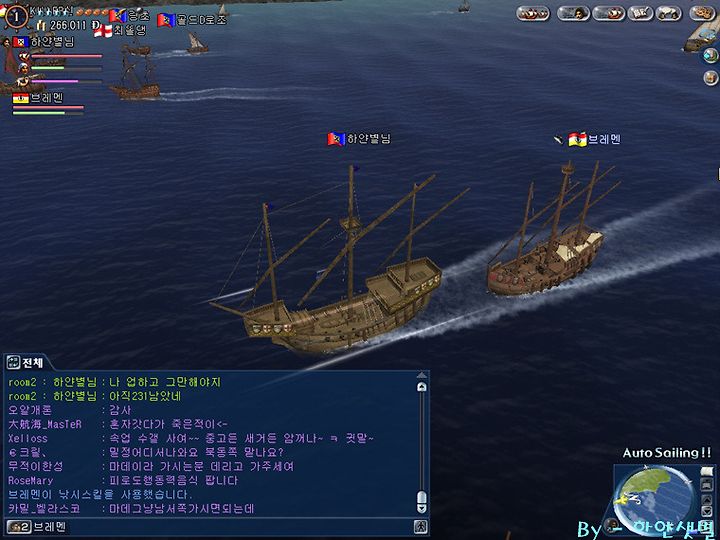Click the round chest button at right edge
Screen dimensions: 720x540
coord(710,77)
